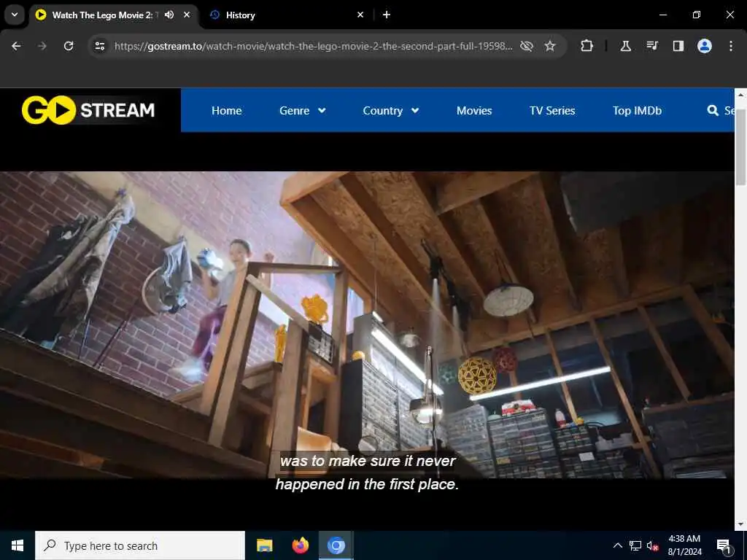Open a new tab with plus button
Viewport: 747px width, 560px height.
coord(387,15)
